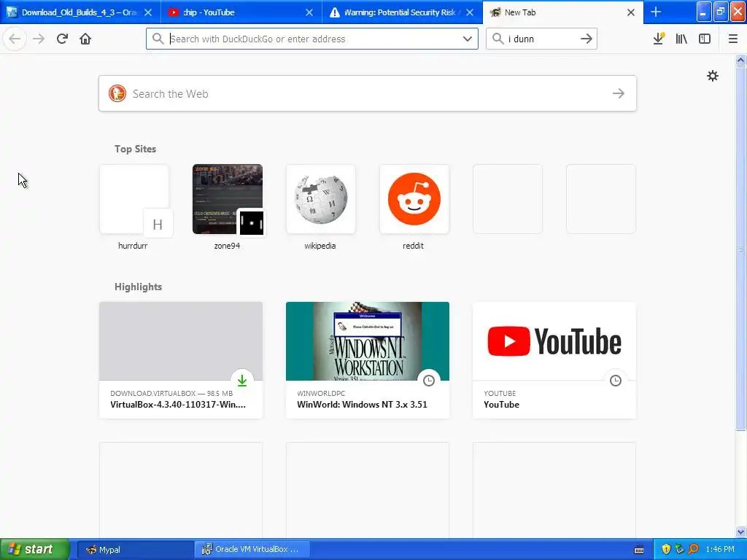Focus the DuckDuckGo address field
Viewport: 747px width, 560px height.
(312, 39)
